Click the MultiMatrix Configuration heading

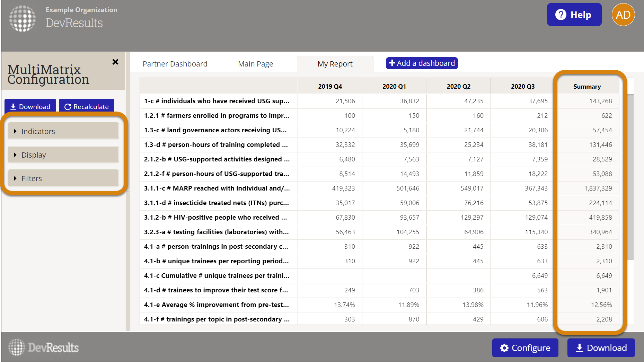pos(48,74)
